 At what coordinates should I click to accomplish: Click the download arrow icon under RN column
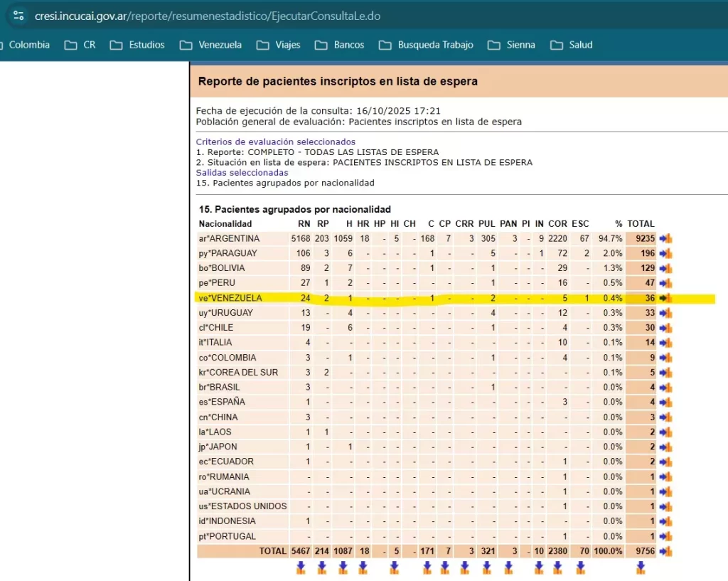pos(301,567)
